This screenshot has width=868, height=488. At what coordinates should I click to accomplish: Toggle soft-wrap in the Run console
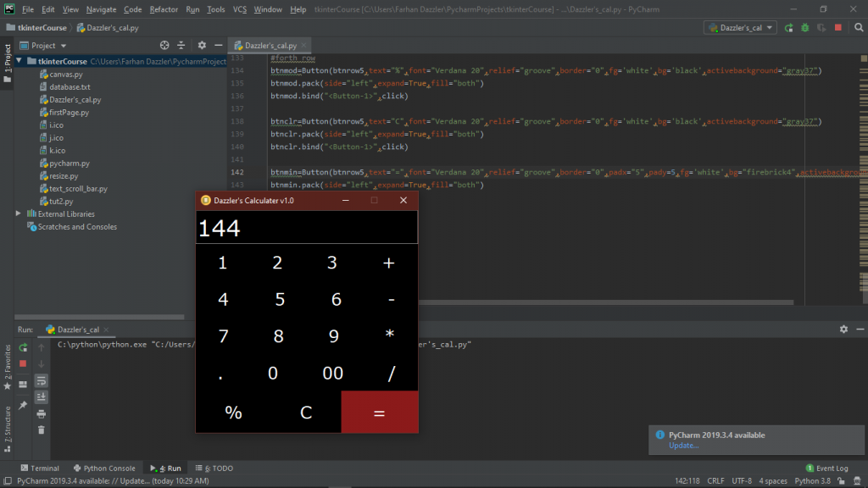[x=41, y=380]
